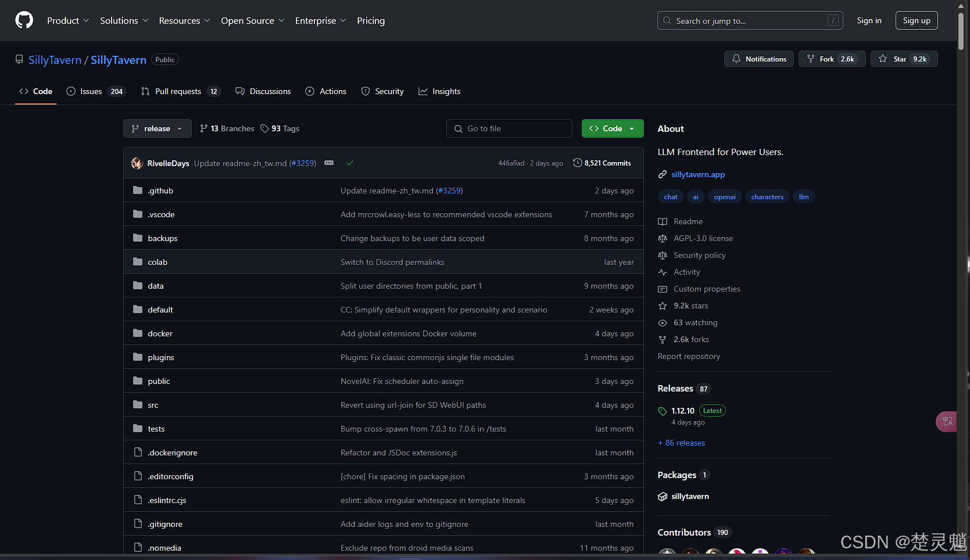Screen dimensions: 970x560
Task: Click the 'llm' topic tag
Action: 804,197
